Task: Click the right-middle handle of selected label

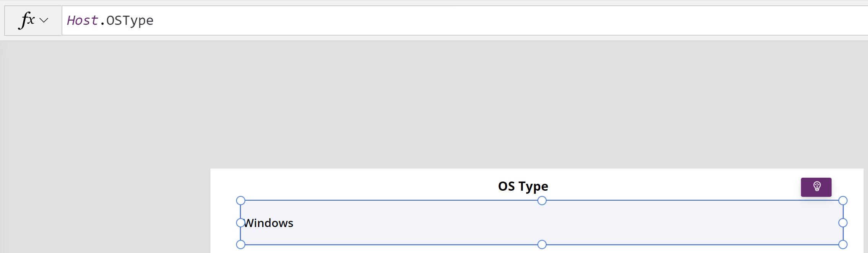Action: click(843, 223)
